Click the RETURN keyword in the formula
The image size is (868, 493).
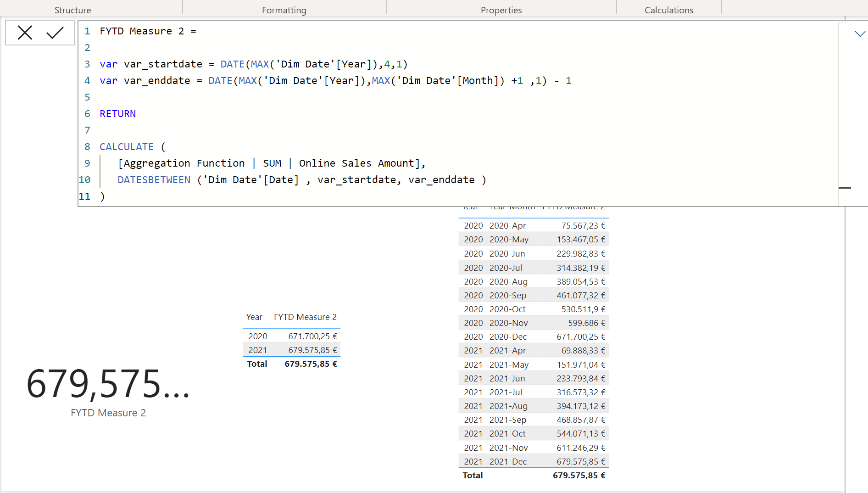point(117,114)
